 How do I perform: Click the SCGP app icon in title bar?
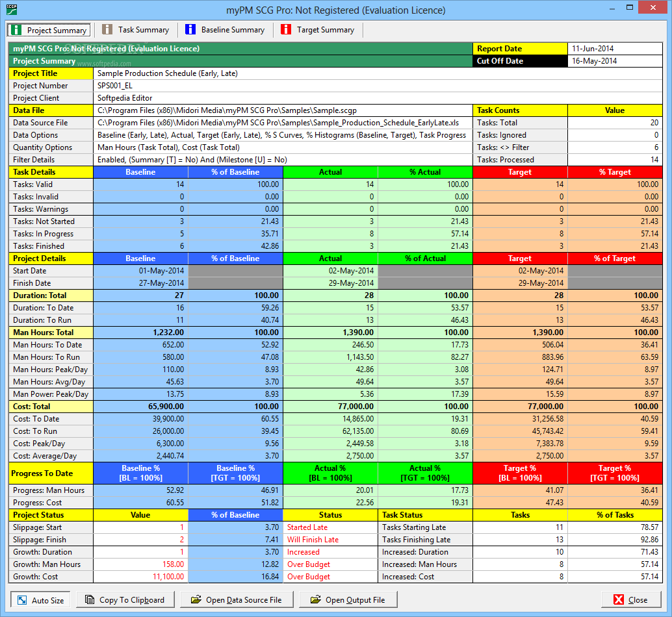[12, 10]
